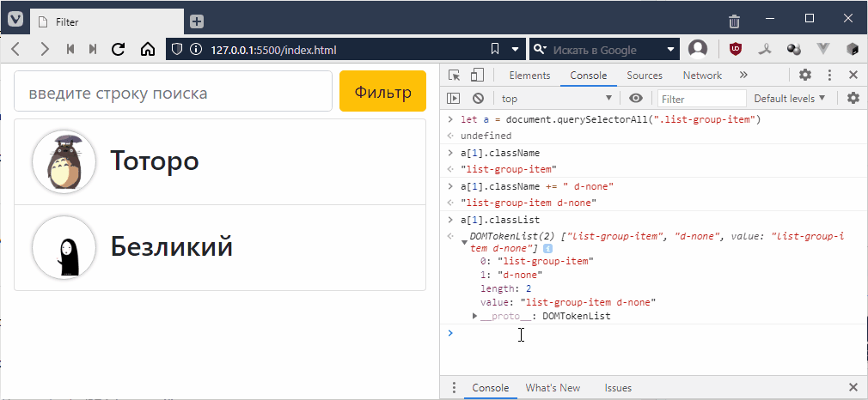The width and height of the screenshot is (868, 400).
Task: Reload the page with the refresh icon
Action: point(119,50)
